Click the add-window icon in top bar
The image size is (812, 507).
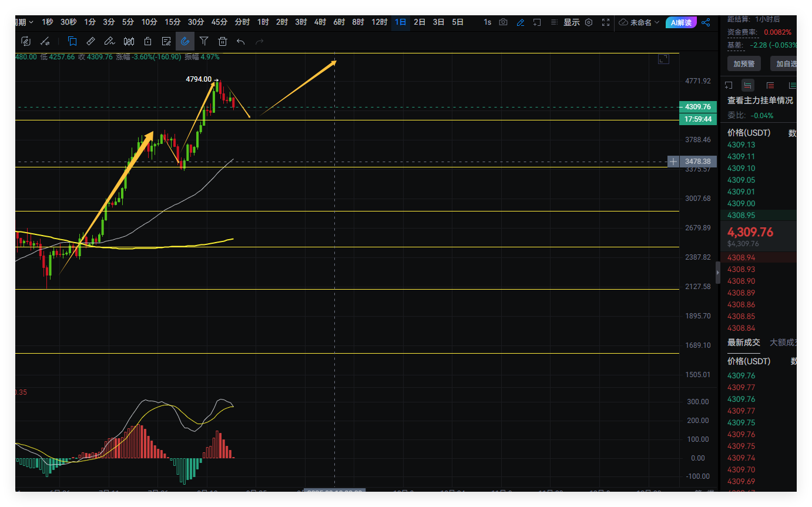click(537, 22)
